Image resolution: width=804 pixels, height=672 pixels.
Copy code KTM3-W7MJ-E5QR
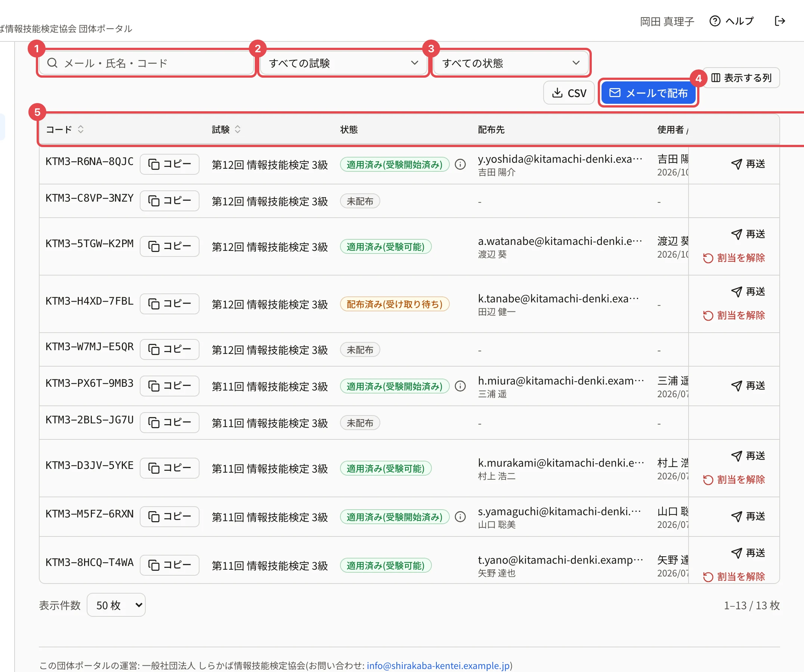pyautogui.click(x=170, y=349)
